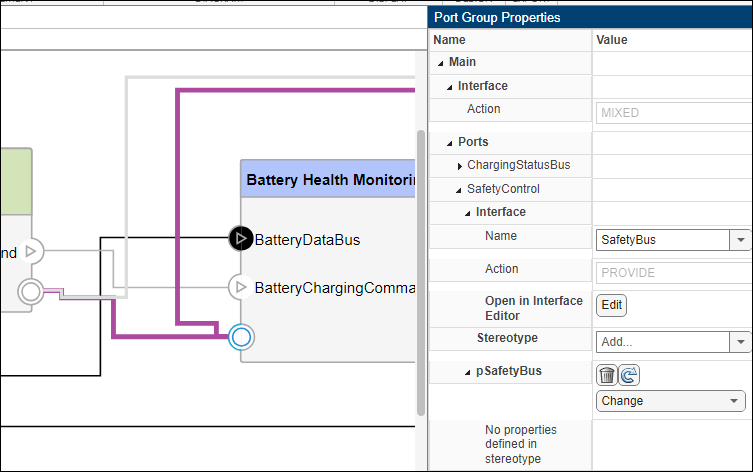Open the Change dropdown
Viewport: 753px width, 472px height.
736,401
